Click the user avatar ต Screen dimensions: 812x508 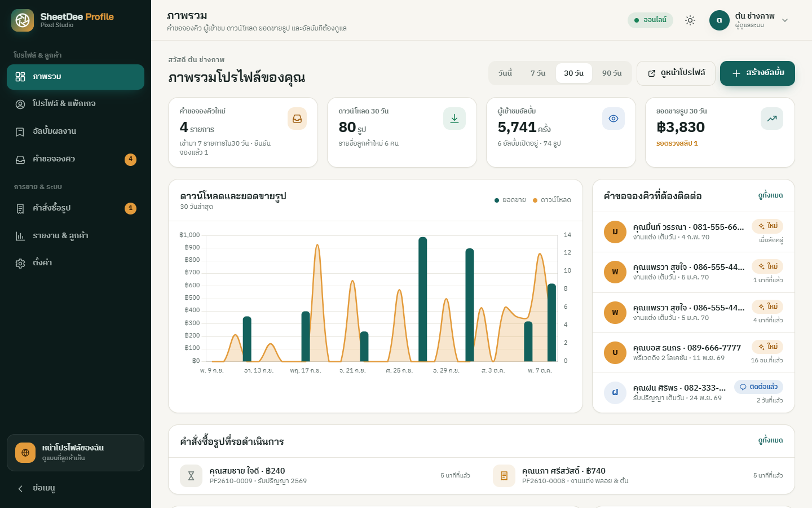click(x=720, y=20)
